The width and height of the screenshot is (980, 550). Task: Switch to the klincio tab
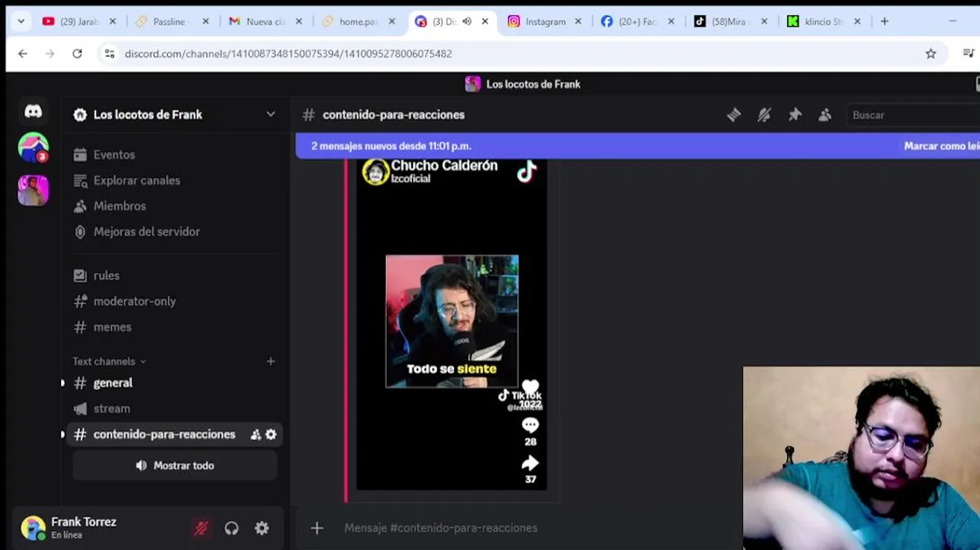(824, 21)
